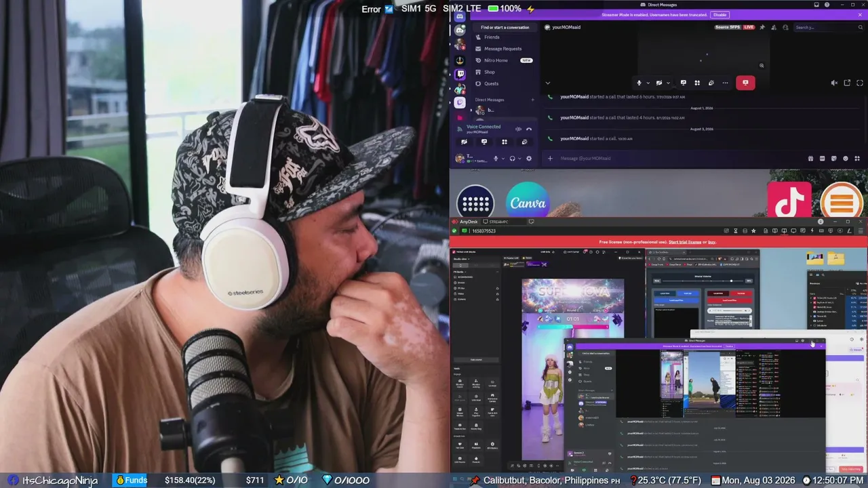The height and width of the screenshot is (488, 868).
Task: Disable Streamer Mode in top Discord banner
Action: (719, 14)
